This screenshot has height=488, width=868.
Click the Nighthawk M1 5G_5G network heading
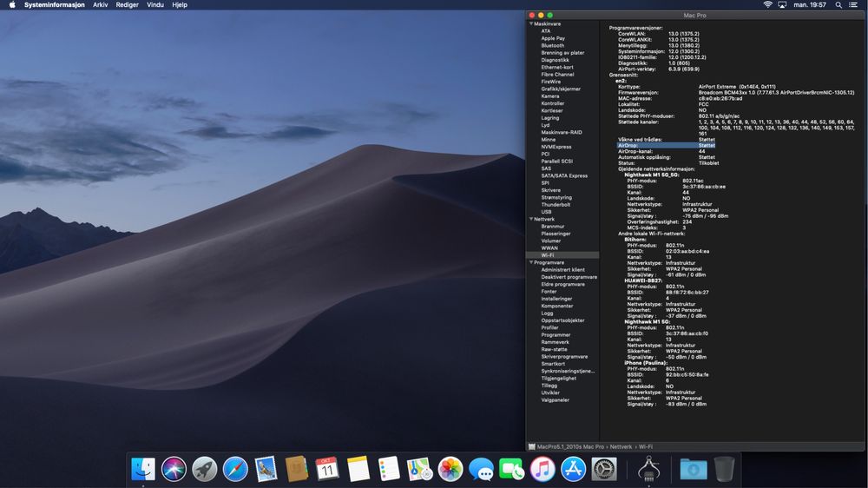click(652, 175)
